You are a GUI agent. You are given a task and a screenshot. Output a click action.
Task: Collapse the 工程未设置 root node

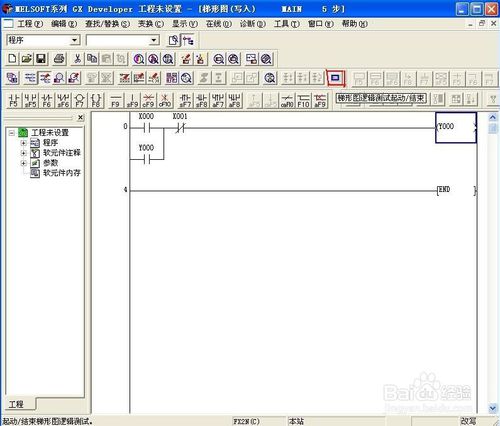click(x=12, y=133)
